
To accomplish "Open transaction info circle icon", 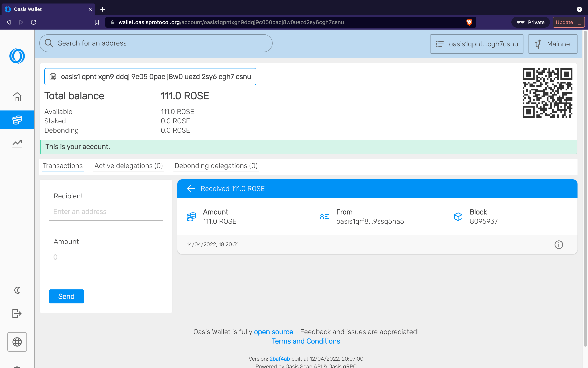I will pyautogui.click(x=559, y=245).
